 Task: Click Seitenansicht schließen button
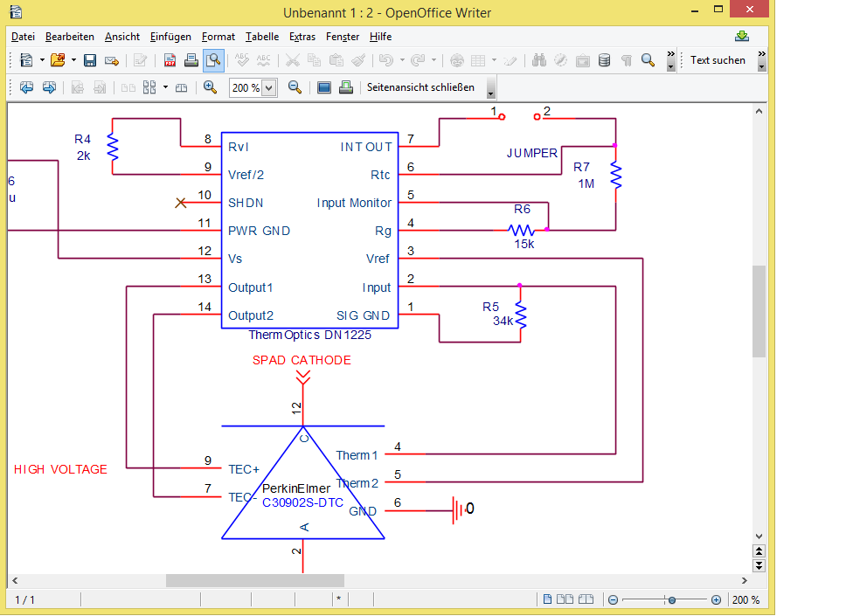tap(420, 87)
